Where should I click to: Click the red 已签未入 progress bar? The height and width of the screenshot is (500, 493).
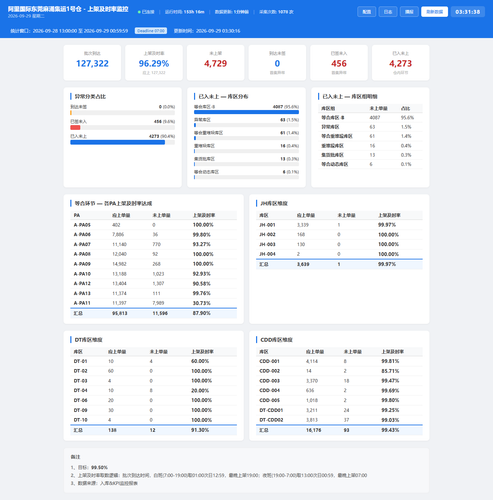tap(75, 127)
